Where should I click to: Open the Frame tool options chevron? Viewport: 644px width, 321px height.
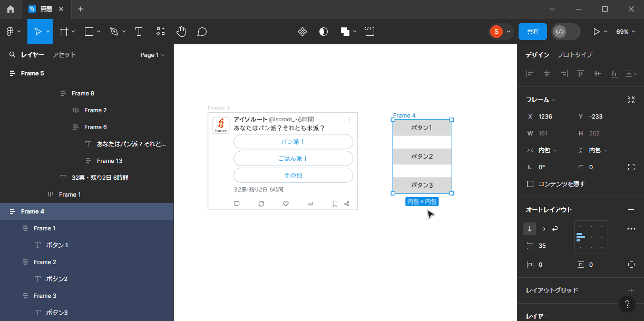[73, 32]
